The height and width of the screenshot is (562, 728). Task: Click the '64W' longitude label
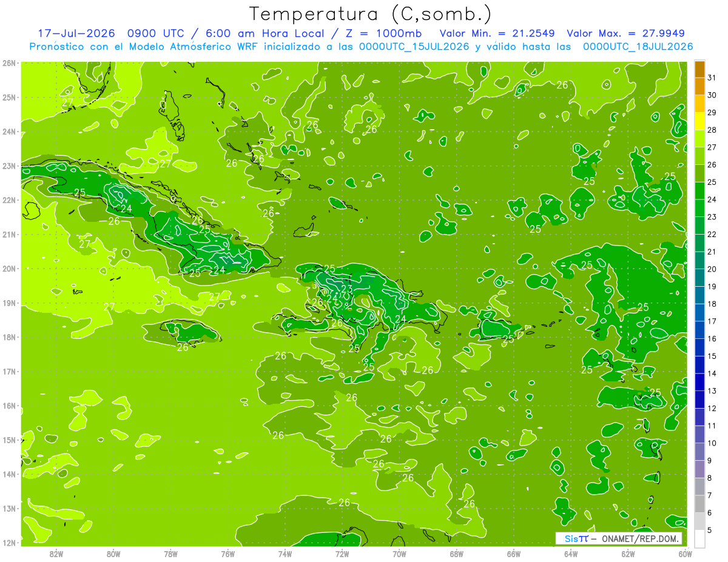click(x=570, y=554)
